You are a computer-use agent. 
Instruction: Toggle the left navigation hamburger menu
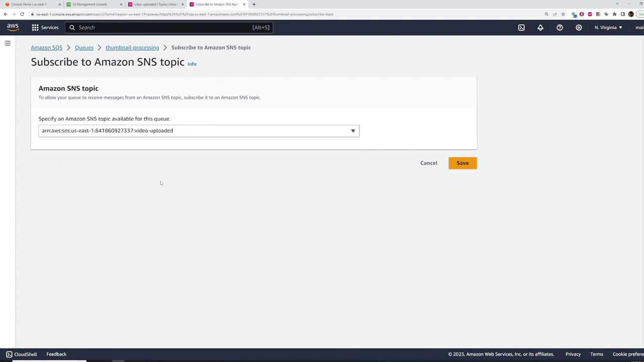tap(8, 44)
